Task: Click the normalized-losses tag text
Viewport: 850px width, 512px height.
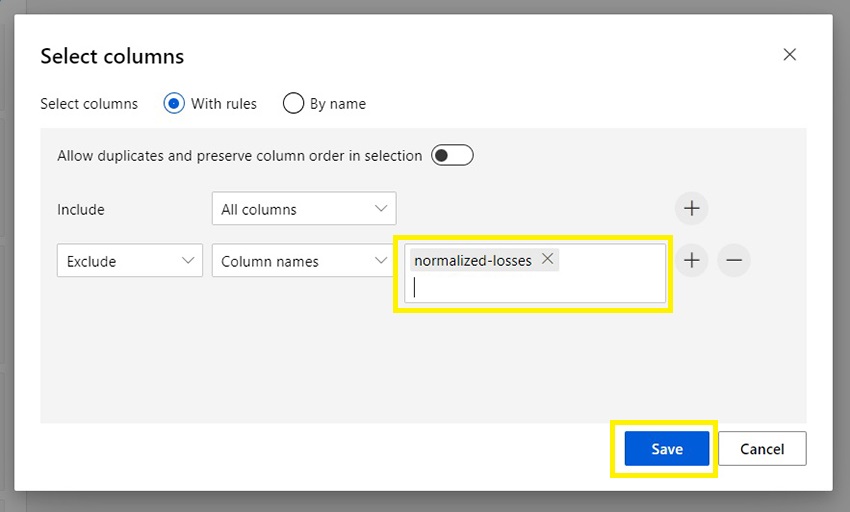Action: coord(473,261)
